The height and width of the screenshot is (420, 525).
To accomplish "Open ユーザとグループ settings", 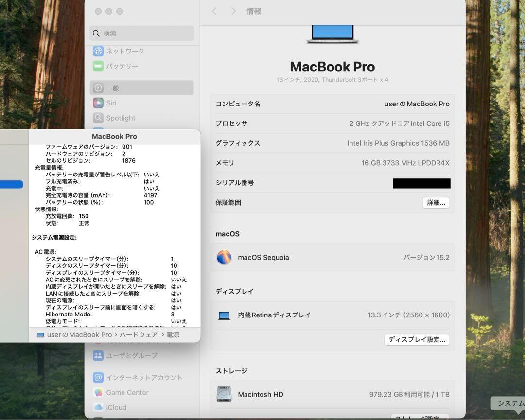I will point(125,355).
